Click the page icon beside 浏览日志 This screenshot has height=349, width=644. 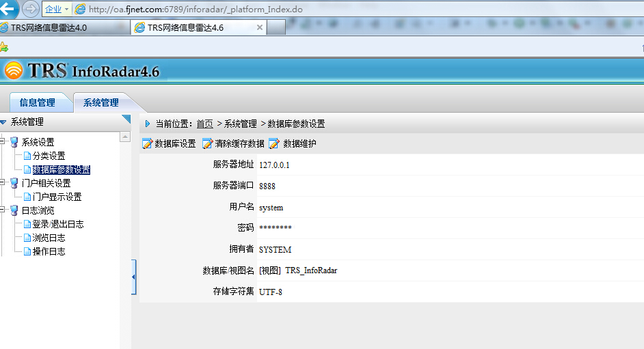[27, 238]
